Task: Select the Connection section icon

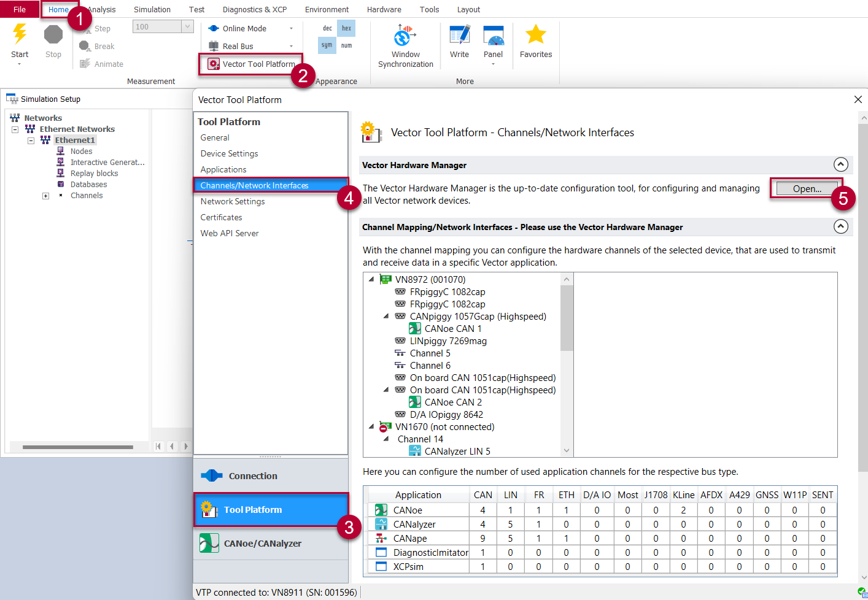Action: tap(211, 476)
